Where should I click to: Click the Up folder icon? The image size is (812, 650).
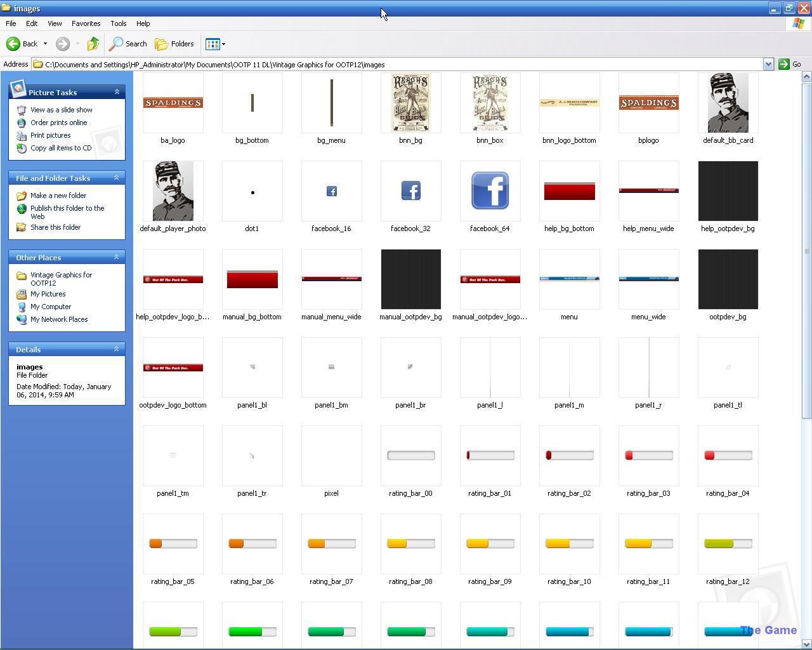93,44
